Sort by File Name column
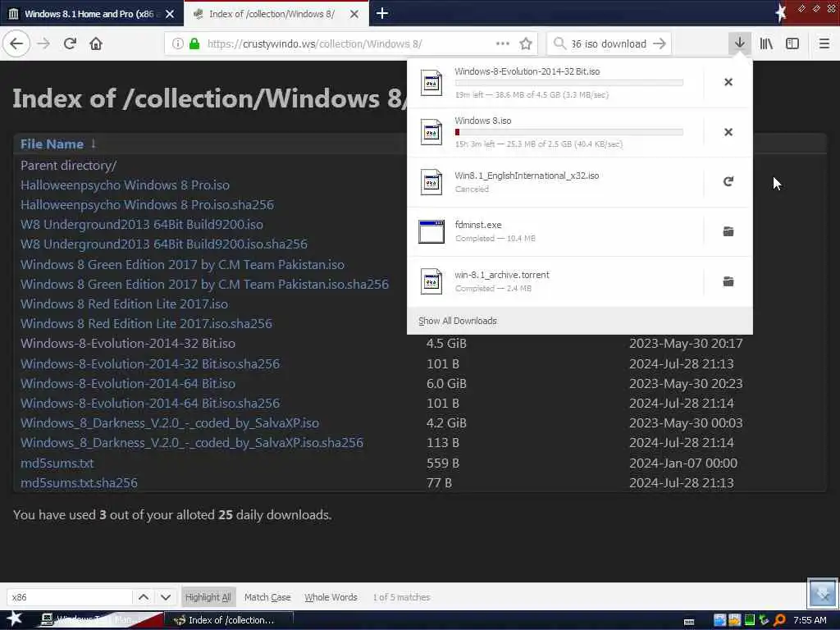 (x=52, y=144)
